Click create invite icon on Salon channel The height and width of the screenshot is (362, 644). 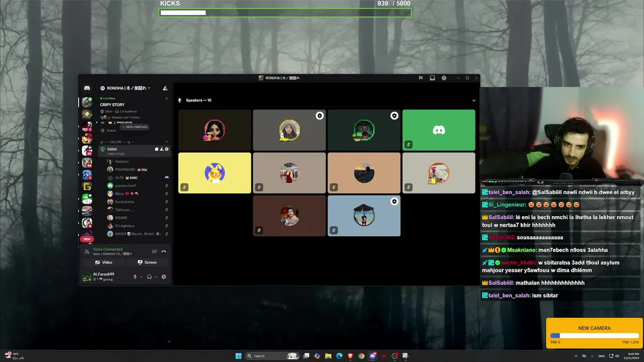162,149
